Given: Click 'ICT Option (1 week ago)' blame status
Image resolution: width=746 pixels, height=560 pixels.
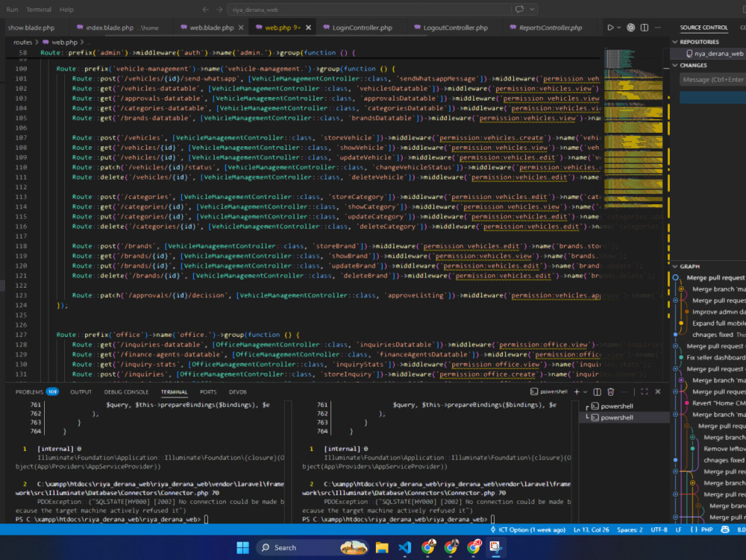Looking at the screenshot, I should (527, 529).
